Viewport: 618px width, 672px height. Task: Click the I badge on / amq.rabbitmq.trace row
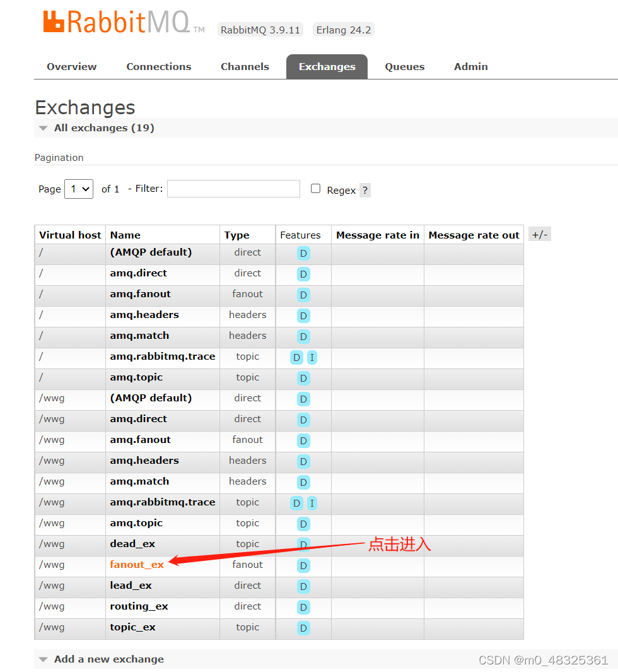tap(312, 357)
